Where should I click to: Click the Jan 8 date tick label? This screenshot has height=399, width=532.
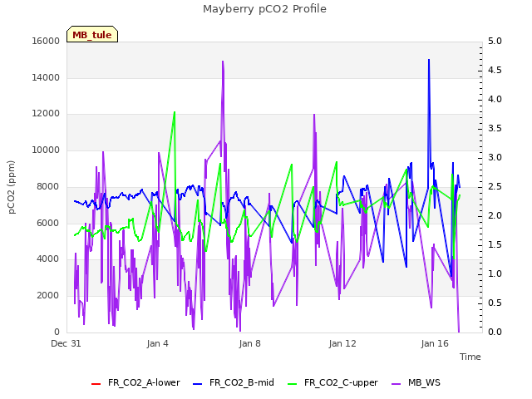249,343
